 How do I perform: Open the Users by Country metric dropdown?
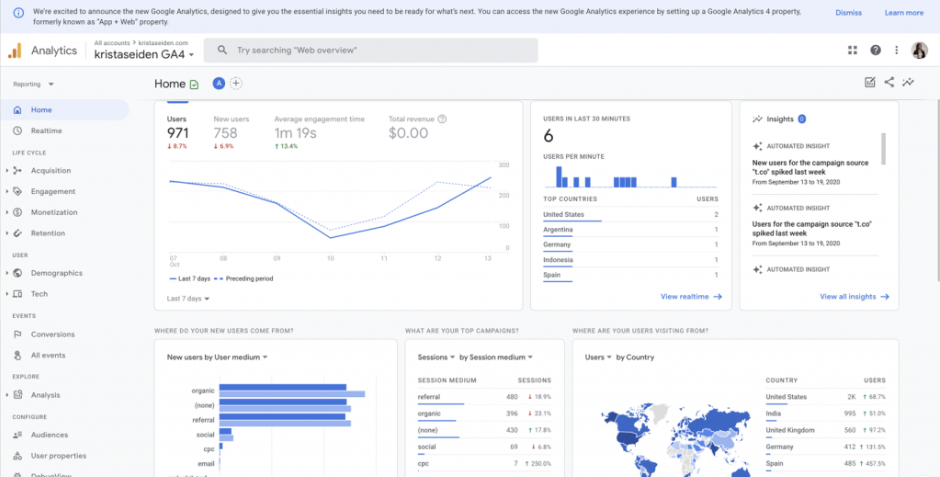pyautogui.click(x=598, y=357)
